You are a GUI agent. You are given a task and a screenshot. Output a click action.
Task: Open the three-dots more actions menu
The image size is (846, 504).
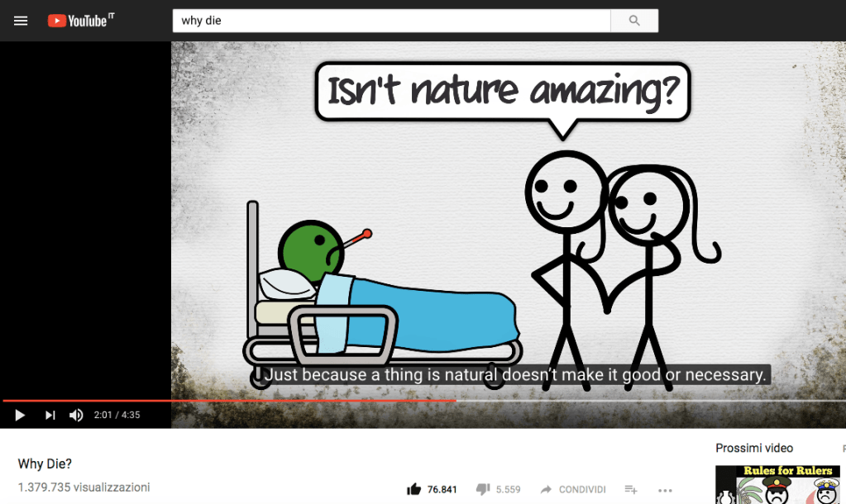[665, 489]
